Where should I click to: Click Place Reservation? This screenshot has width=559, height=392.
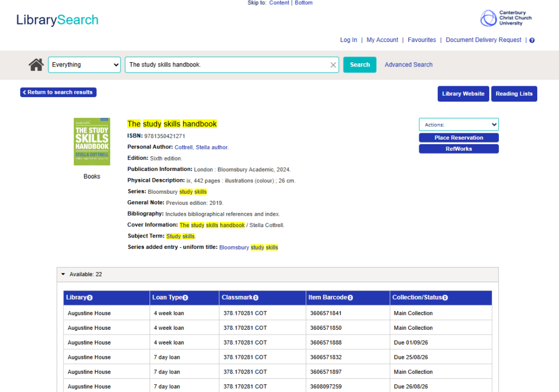click(459, 138)
